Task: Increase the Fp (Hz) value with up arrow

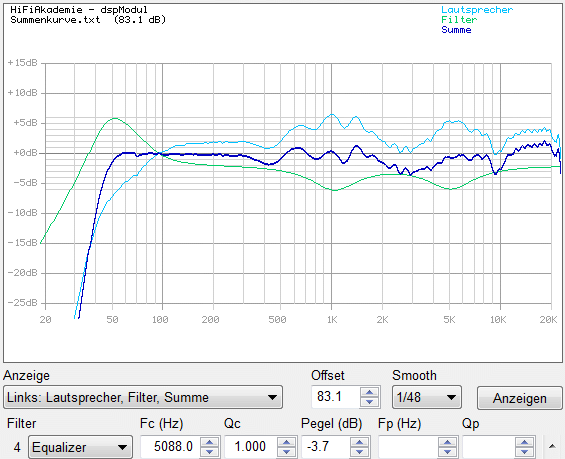Action: (x=447, y=442)
